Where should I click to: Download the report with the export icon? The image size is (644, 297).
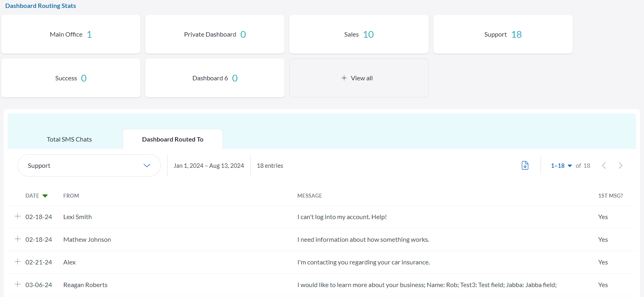525,165
